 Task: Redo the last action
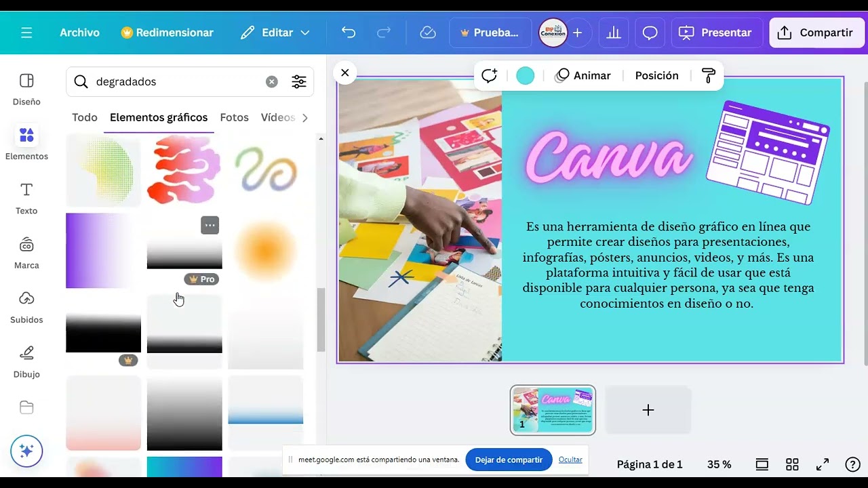pos(384,33)
